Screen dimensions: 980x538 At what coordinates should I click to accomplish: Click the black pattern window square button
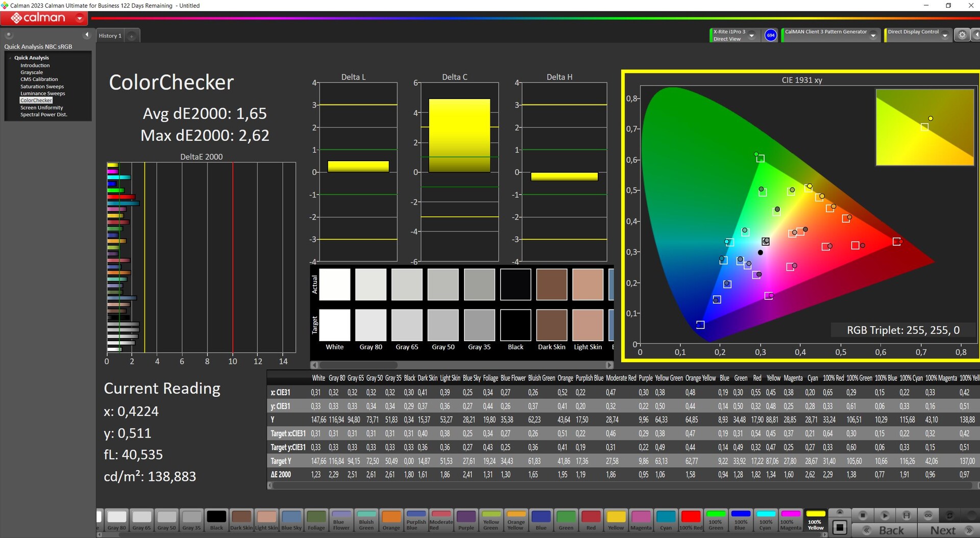(x=840, y=527)
